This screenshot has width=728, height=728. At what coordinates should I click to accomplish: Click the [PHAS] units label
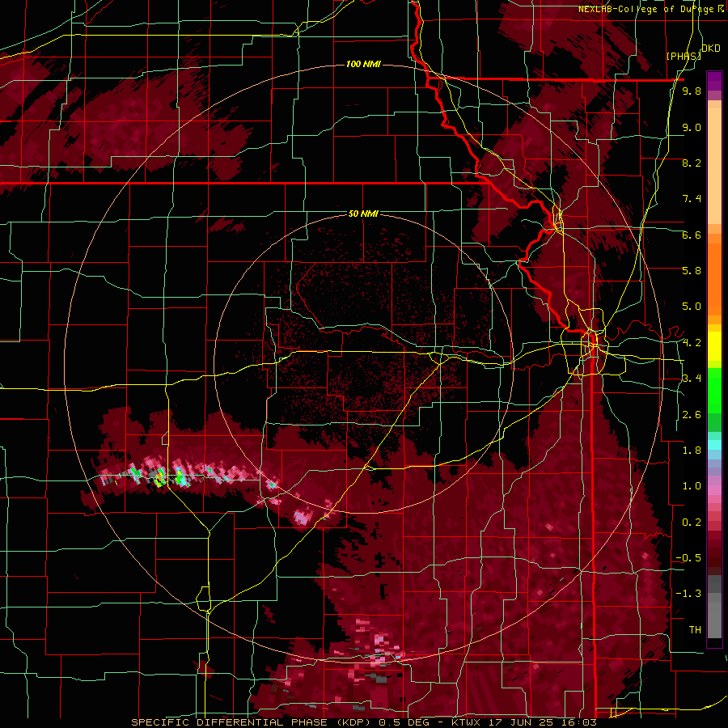(684, 56)
